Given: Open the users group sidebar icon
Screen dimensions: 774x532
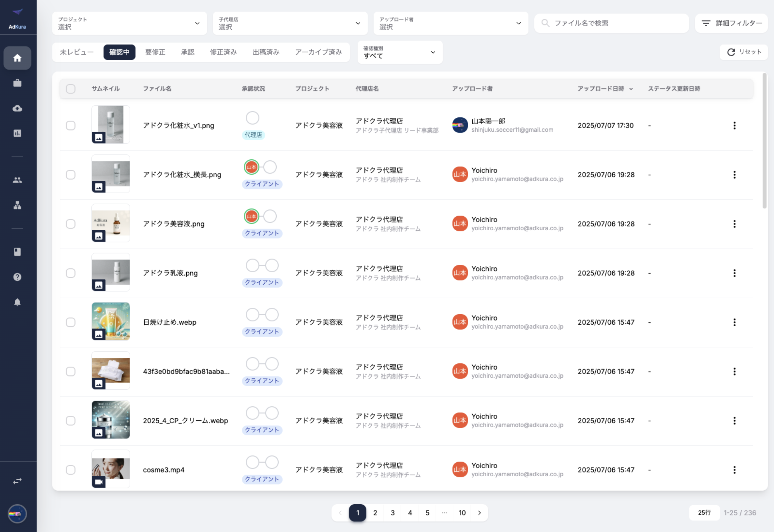Looking at the screenshot, I should [x=17, y=180].
